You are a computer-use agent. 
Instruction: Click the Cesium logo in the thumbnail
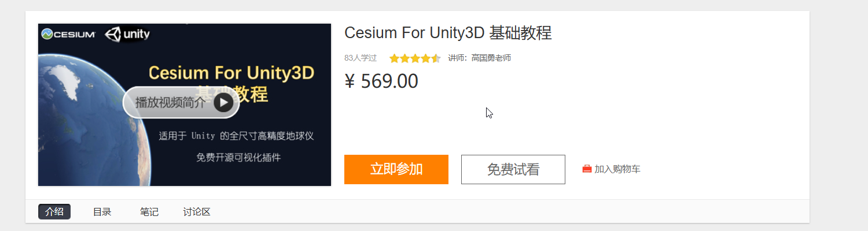[x=69, y=35]
